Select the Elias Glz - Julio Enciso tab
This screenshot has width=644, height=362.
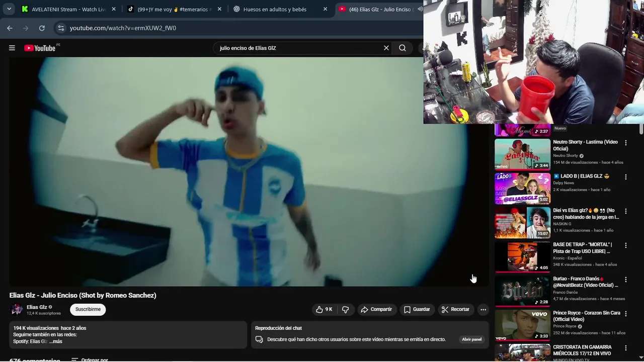(x=378, y=9)
